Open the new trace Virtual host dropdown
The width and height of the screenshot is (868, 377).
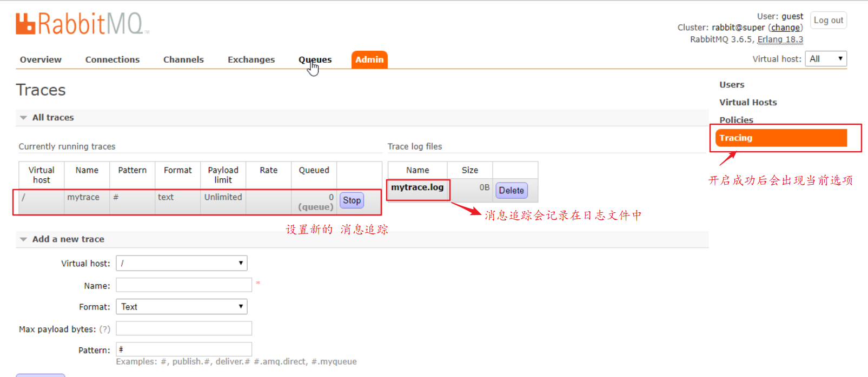(182, 263)
